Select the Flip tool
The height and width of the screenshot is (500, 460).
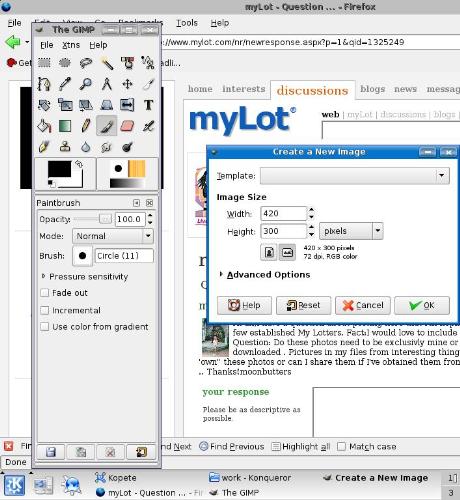pos(127,105)
